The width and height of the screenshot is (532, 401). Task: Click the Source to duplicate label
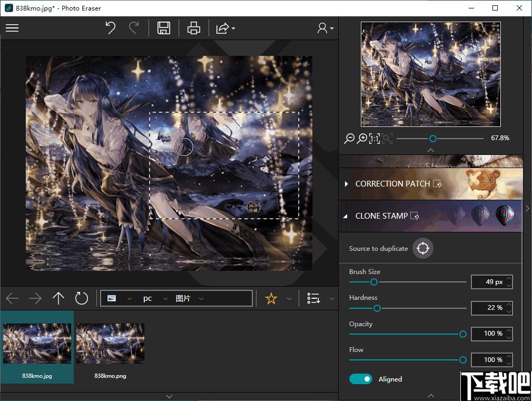[378, 248]
